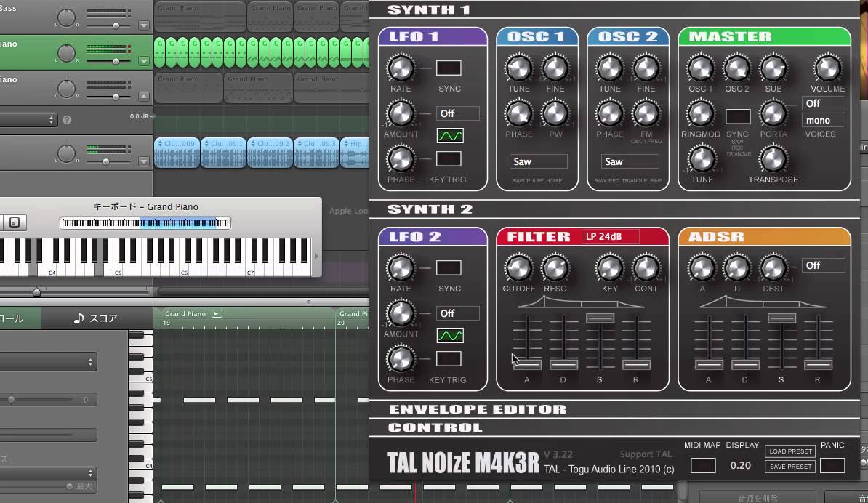This screenshot has height=503, width=868.
Task: Expand the SYNTH 2 section header
Action: [x=614, y=209]
